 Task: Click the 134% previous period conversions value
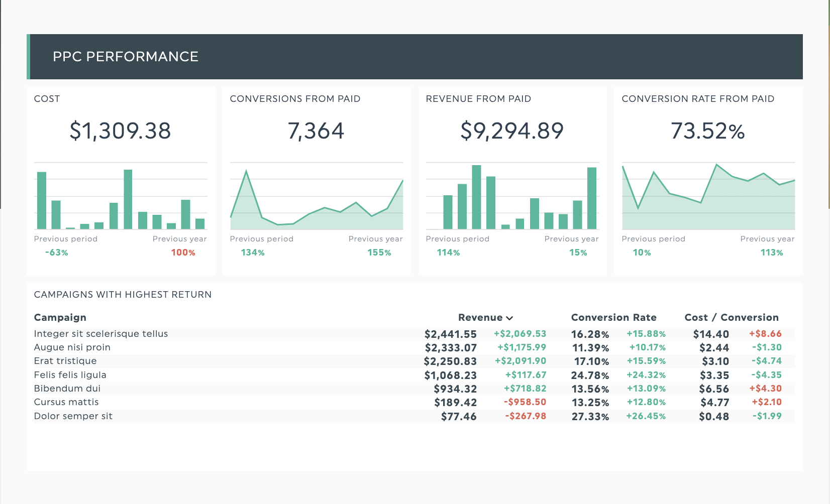pos(253,253)
